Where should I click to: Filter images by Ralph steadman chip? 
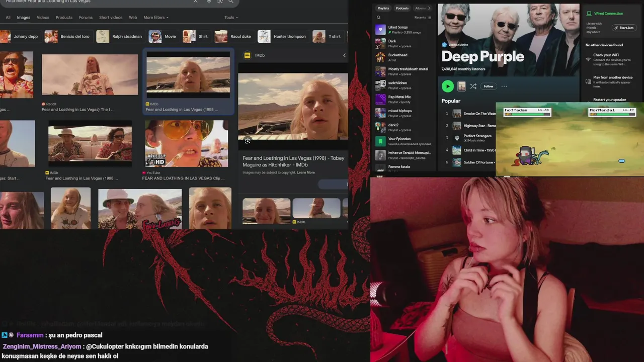pos(120,36)
